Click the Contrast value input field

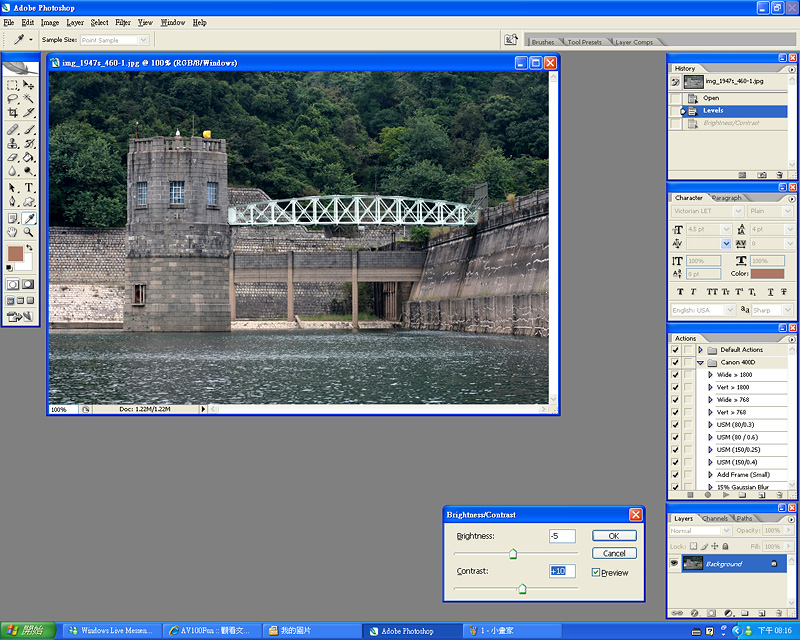click(562, 571)
